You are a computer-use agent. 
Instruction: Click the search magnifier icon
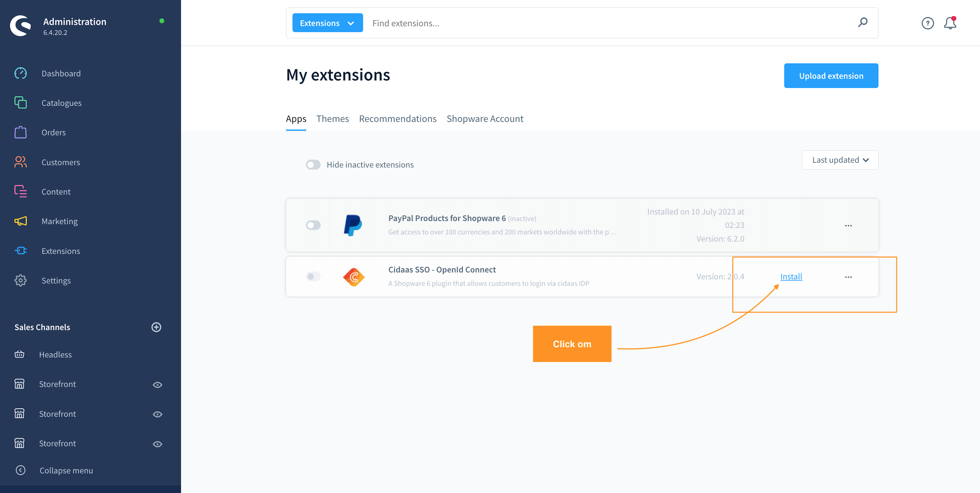point(862,23)
